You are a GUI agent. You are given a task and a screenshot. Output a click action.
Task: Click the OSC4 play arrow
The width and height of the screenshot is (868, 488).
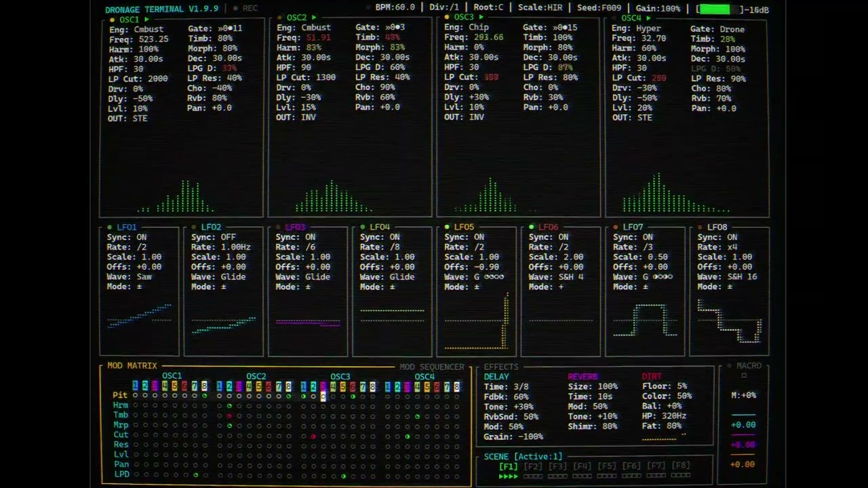pyautogui.click(x=648, y=18)
